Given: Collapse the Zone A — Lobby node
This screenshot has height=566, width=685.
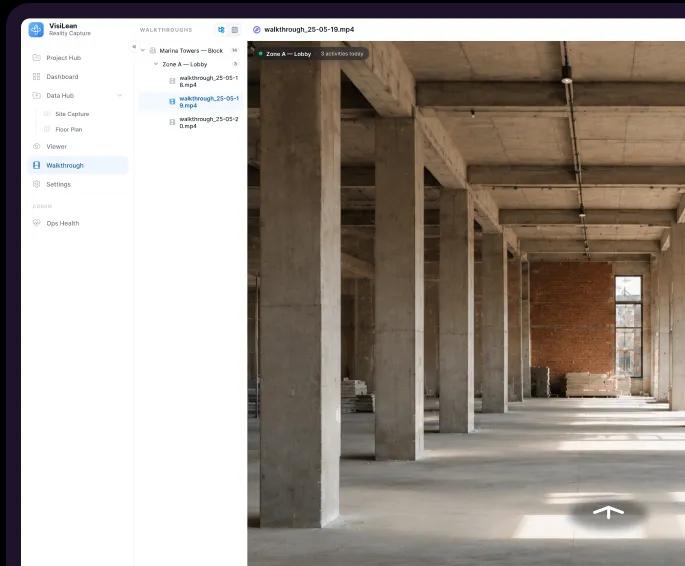Looking at the screenshot, I should 156,64.
